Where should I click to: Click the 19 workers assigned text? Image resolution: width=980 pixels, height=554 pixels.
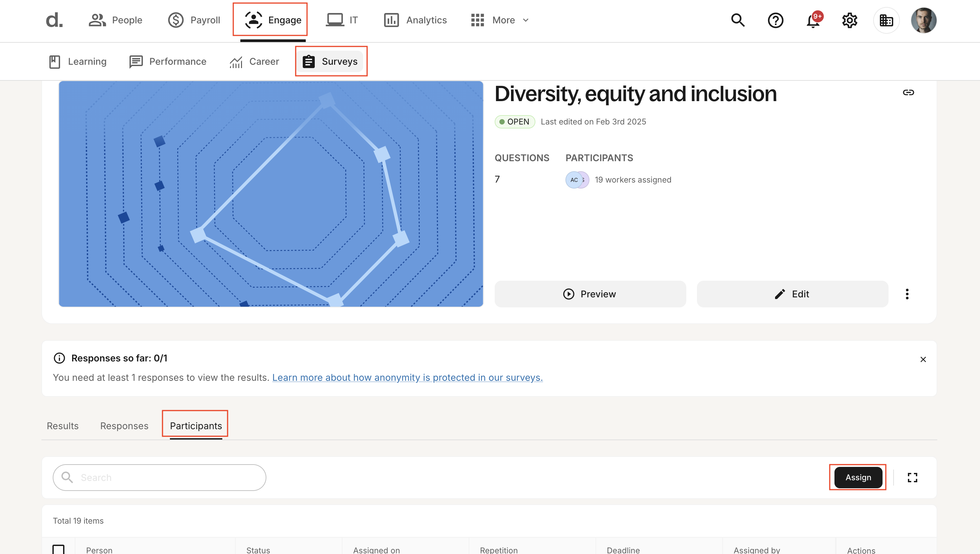(633, 180)
